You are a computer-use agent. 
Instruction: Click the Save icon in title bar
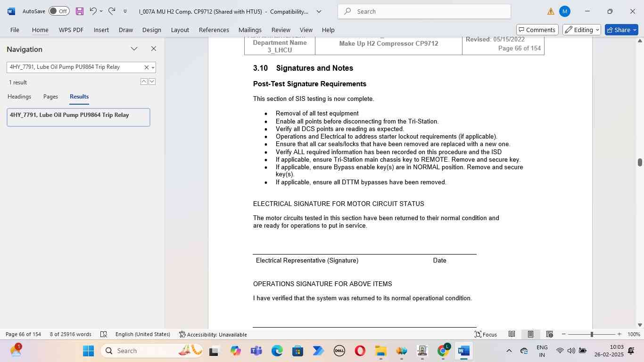point(79,11)
